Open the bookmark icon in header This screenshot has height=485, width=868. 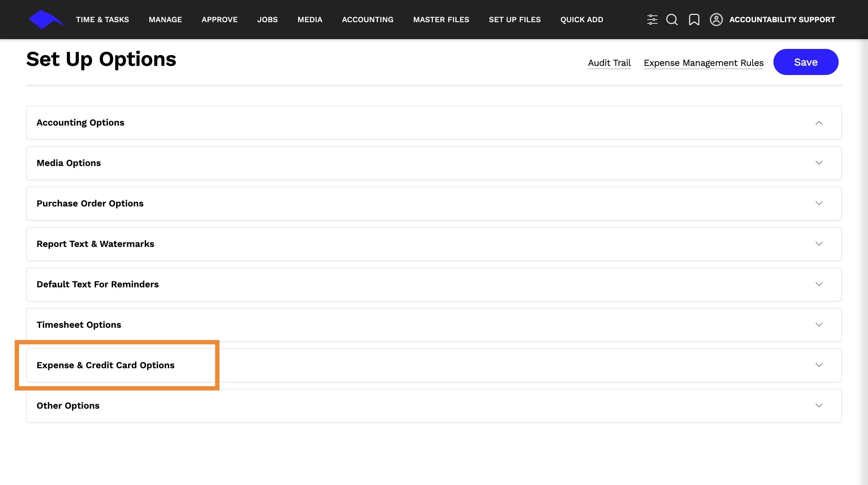694,20
